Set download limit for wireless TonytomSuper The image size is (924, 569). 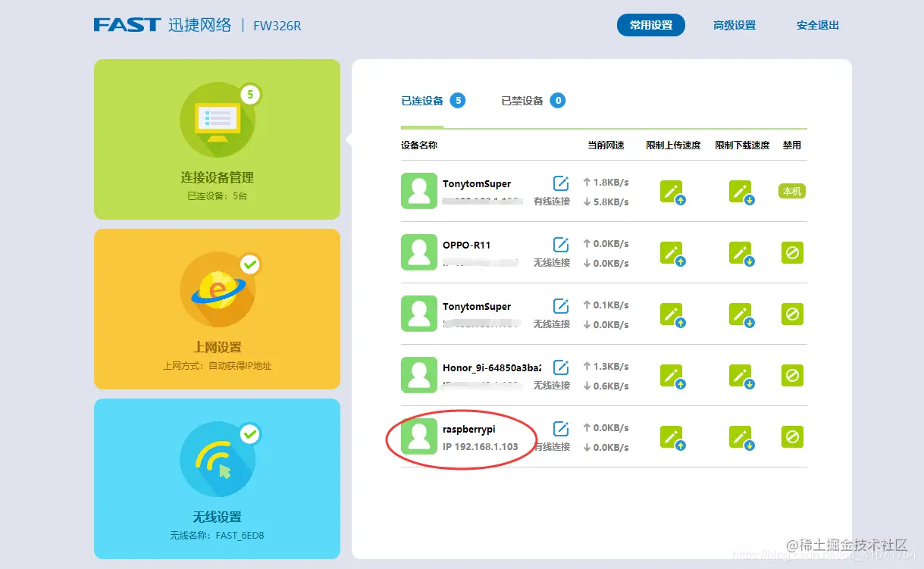[741, 315]
